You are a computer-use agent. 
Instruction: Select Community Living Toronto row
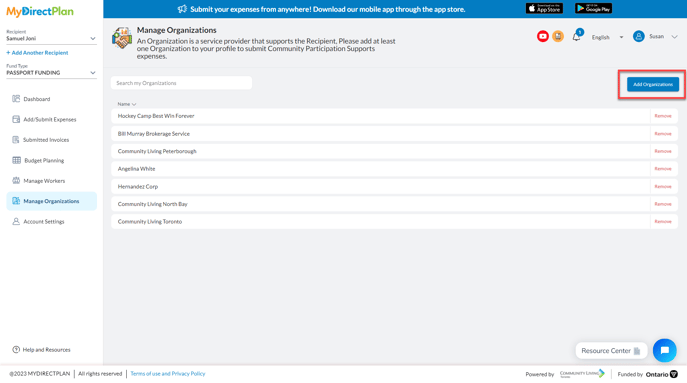tap(394, 222)
